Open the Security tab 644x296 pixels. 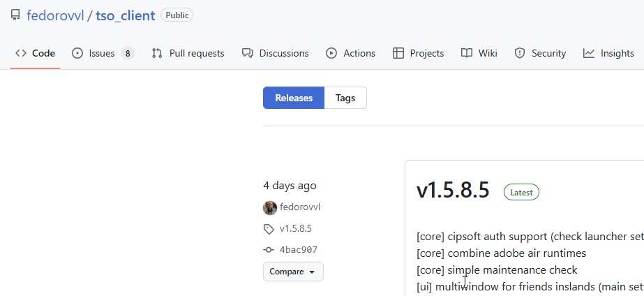(540, 53)
